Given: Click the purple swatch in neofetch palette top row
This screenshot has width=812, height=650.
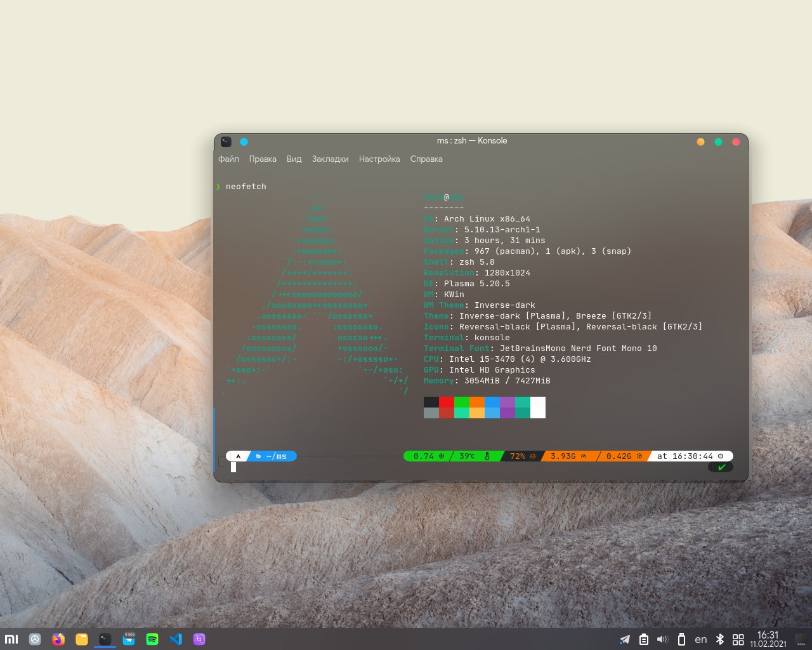Looking at the screenshot, I should click(x=507, y=402).
